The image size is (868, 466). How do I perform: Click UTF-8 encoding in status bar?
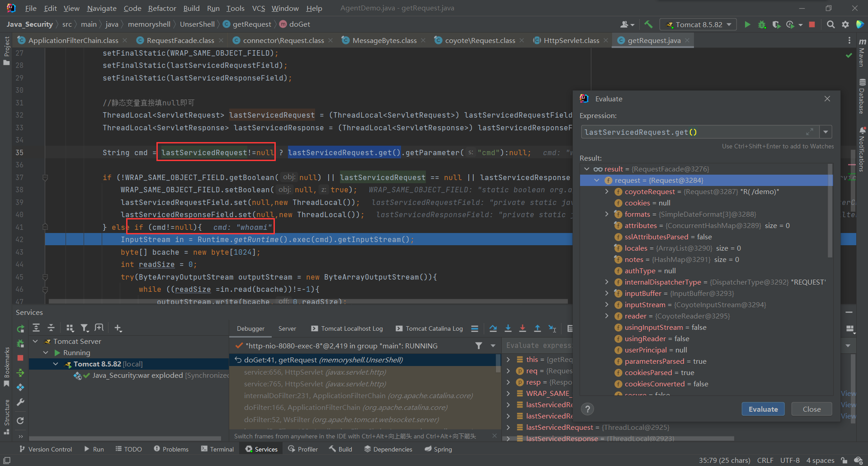coord(790,460)
